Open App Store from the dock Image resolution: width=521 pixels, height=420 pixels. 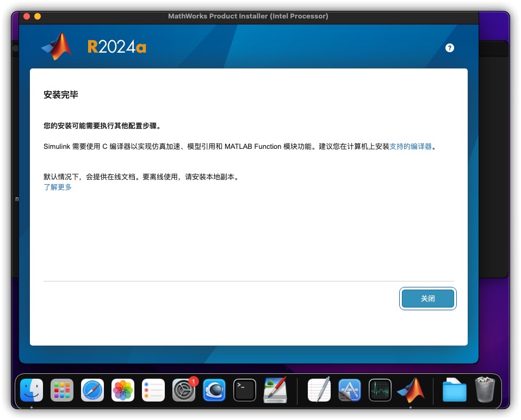[350, 390]
